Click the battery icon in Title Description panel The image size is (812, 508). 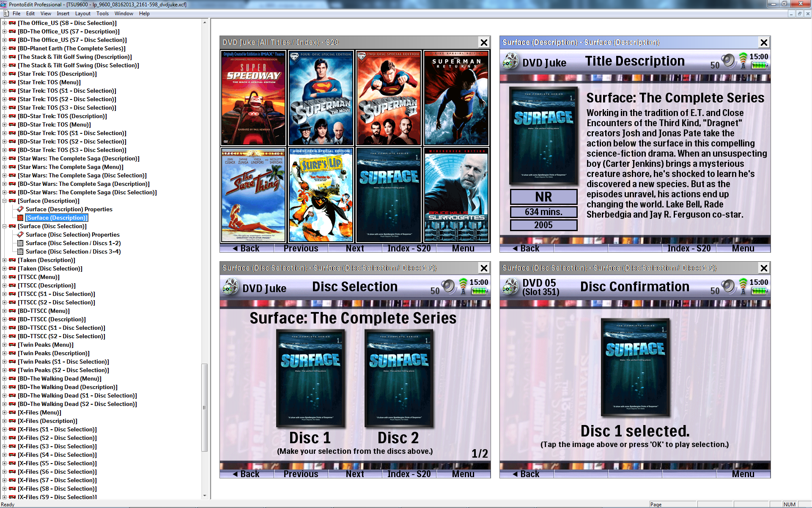click(760, 65)
